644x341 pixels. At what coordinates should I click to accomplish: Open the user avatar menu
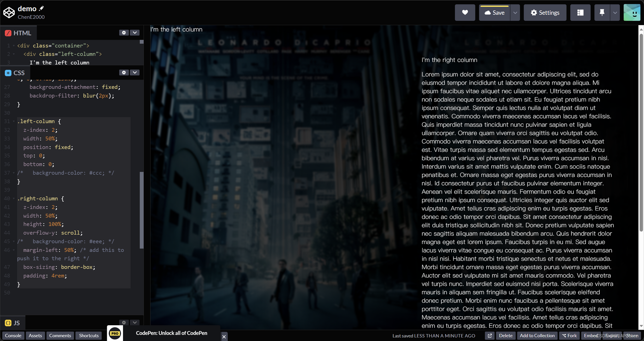[x=632, y=13]
